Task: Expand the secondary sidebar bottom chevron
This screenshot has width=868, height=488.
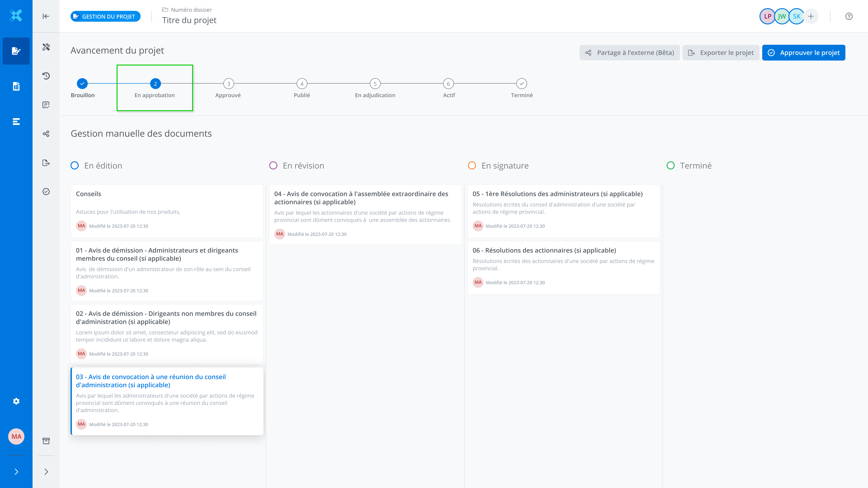Action: 46,472
